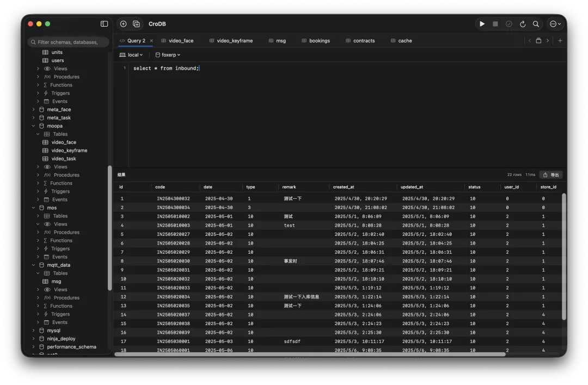Click the mqtt_data database icon
The height and width of the screenshot is (385, 588).
(41, 265)
